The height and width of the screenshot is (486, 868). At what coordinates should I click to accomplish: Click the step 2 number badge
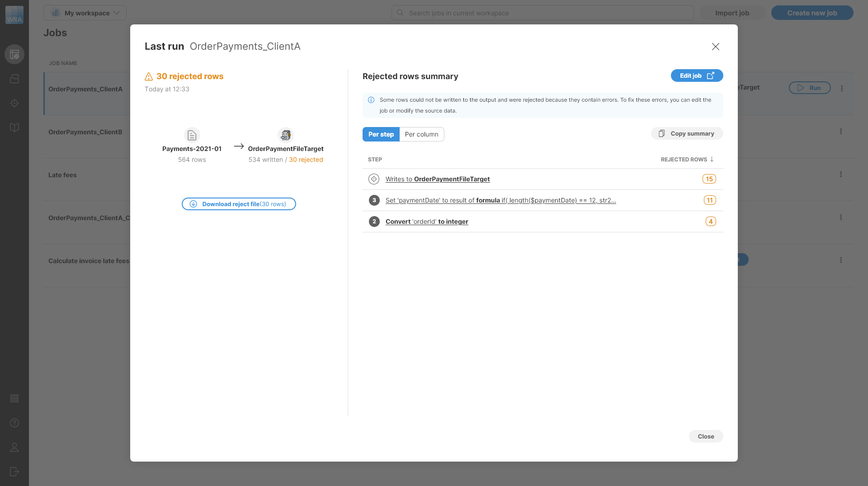[x=374, y=222]
